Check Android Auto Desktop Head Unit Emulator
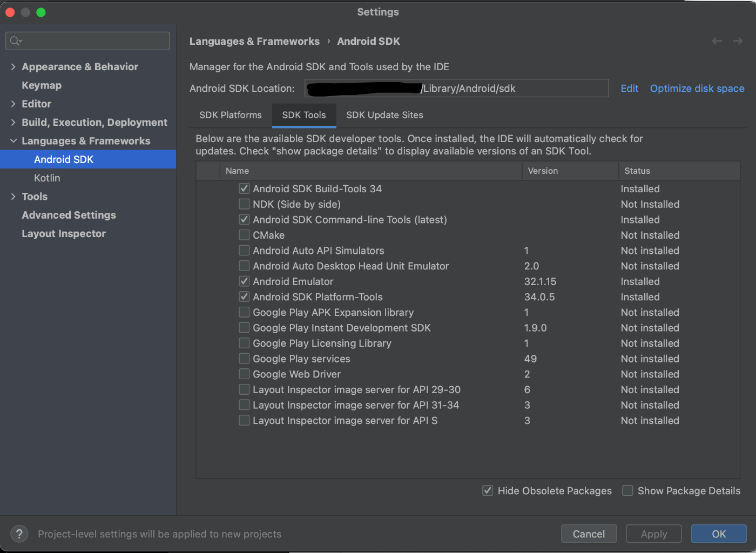This screenshot has height=553, width=756. [x=244, y=266]
